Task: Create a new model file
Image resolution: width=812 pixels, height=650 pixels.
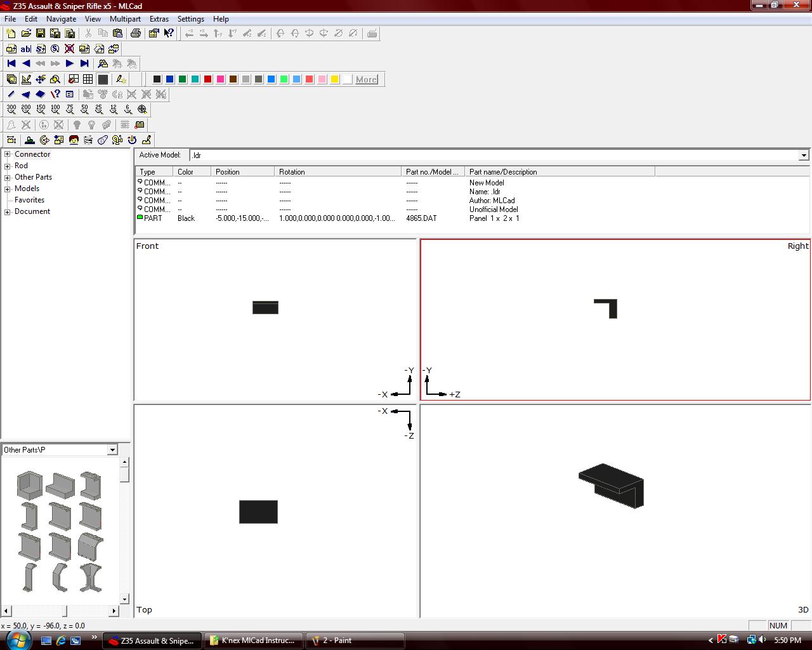Action: click(x=11, y=34)
